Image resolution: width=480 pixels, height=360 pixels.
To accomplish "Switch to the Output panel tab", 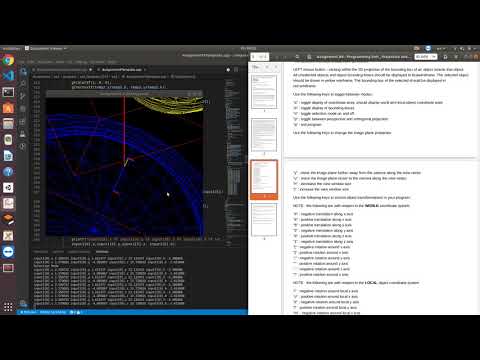I will coord(58,252).
